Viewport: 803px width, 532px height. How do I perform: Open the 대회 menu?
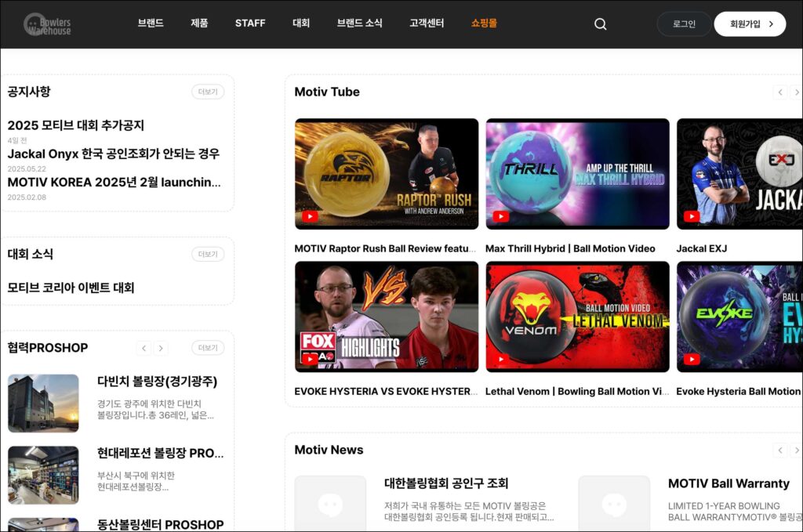point(301,23)
